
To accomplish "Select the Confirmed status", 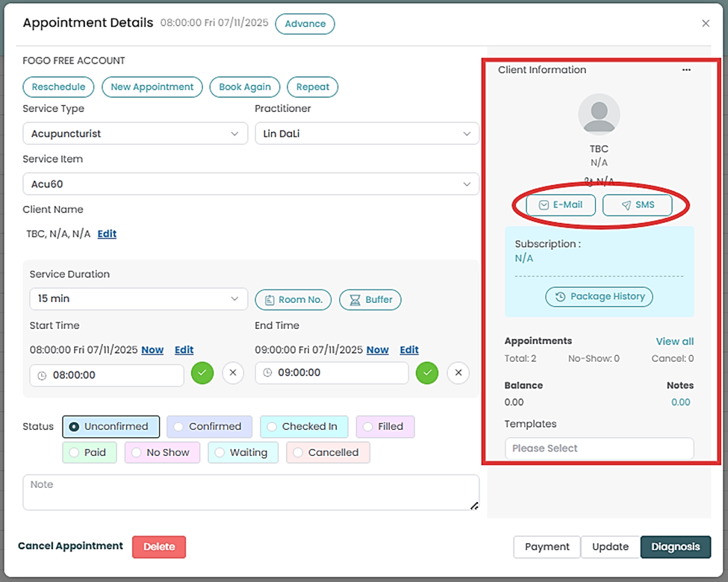I will tap(209, 427).
